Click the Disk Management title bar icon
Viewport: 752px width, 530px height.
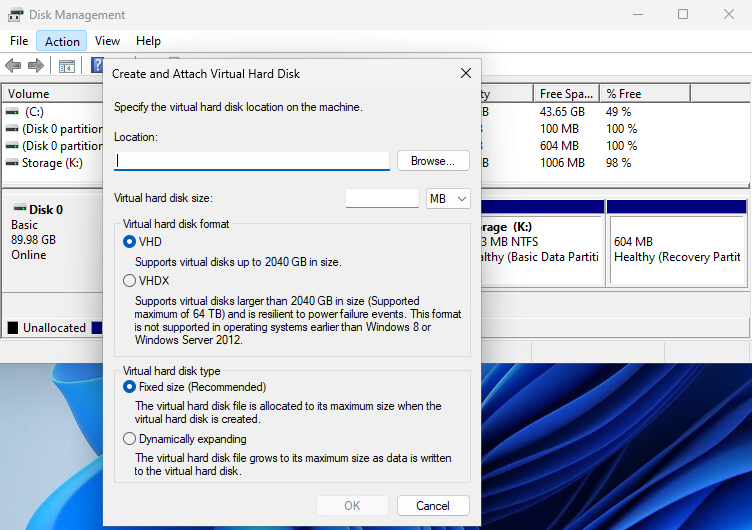pos(15,15)
